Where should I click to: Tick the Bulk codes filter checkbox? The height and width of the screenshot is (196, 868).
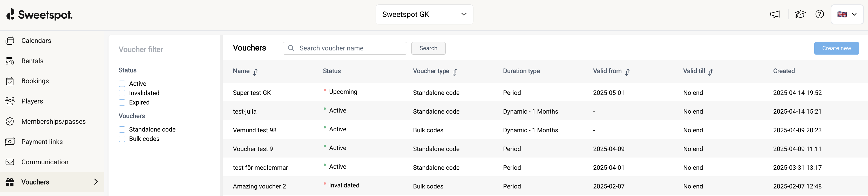(x=122, y=139)
